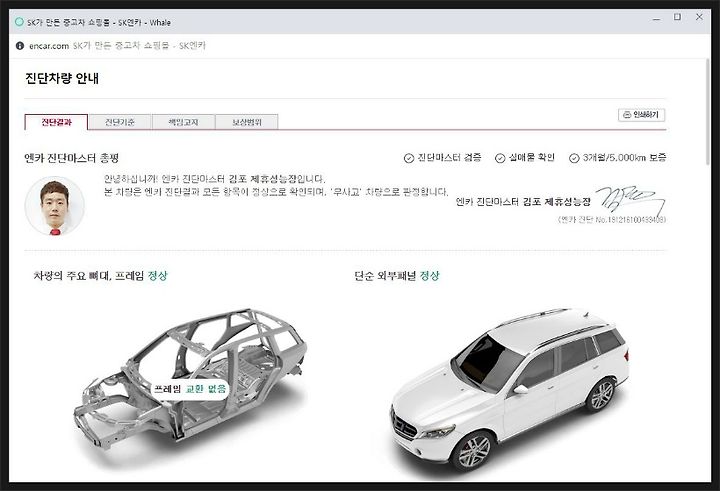
Task: Click the 실매물 확인 text
Action: [531, 158]
